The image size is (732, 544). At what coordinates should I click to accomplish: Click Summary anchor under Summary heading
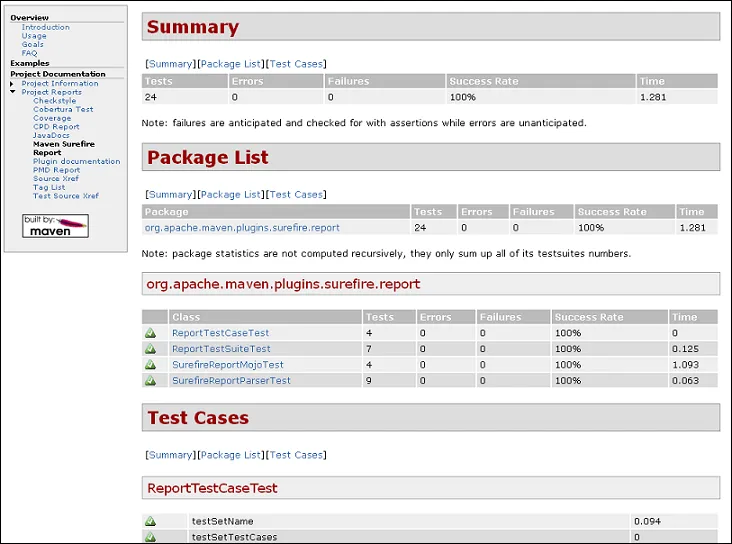point(170,64)
